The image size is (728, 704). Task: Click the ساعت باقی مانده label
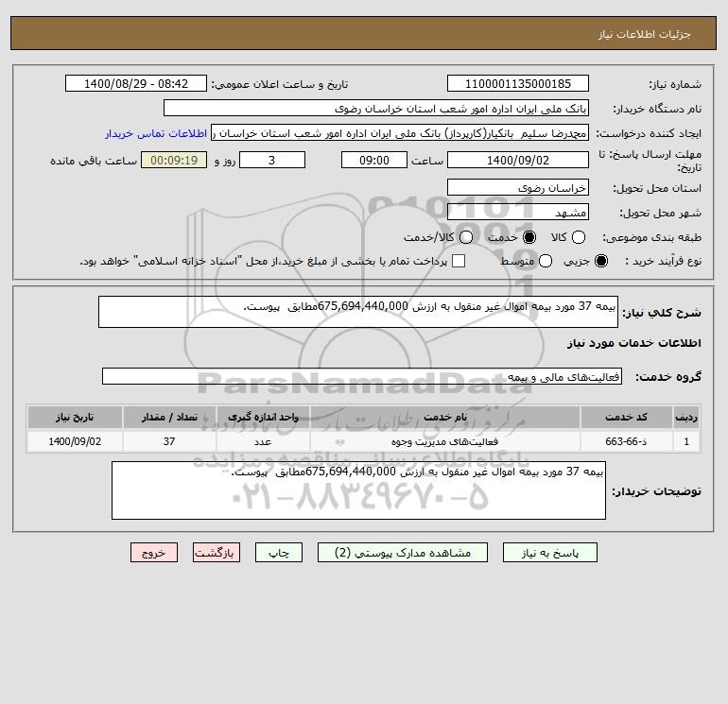click(94, 161)
